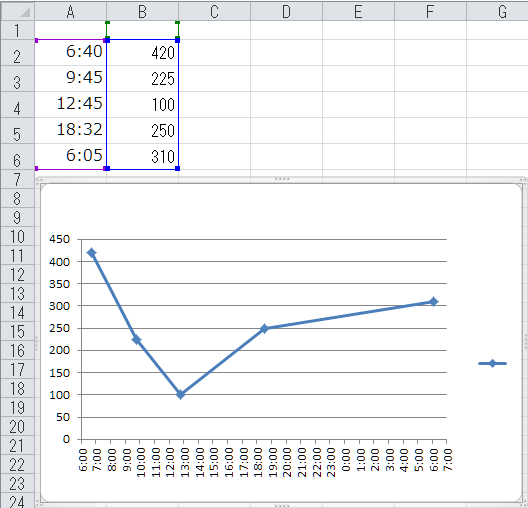
Task: Select row 20 header
Action: [x=18, y=427]
